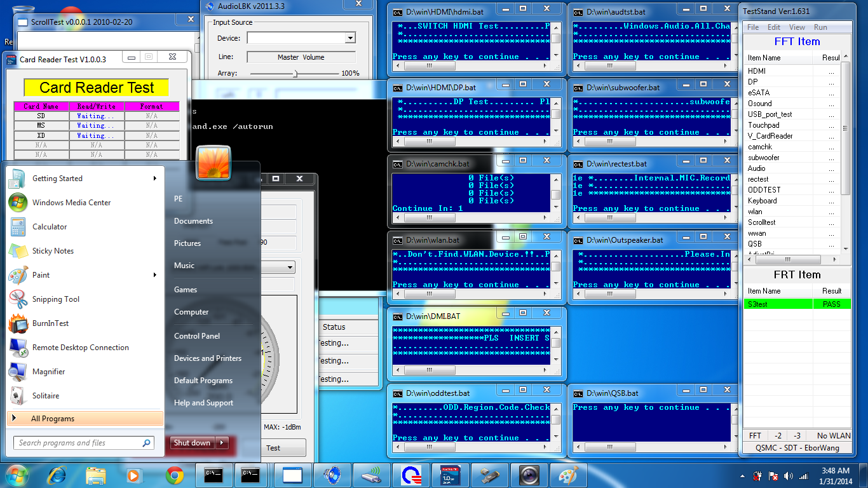This screenshot has width=868, height=488.
Task: Open Control Panel from the Start menu
Action: (x=197, y=336)
